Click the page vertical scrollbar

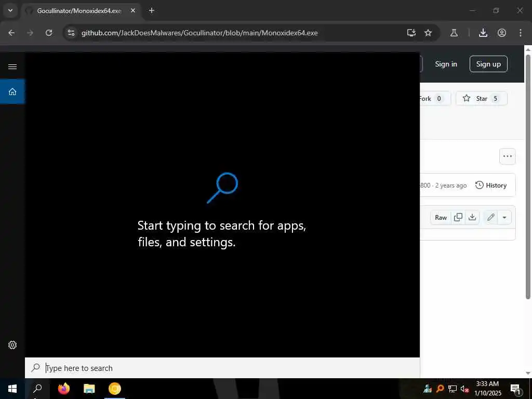pyautogui.click(x=528, y=177)
